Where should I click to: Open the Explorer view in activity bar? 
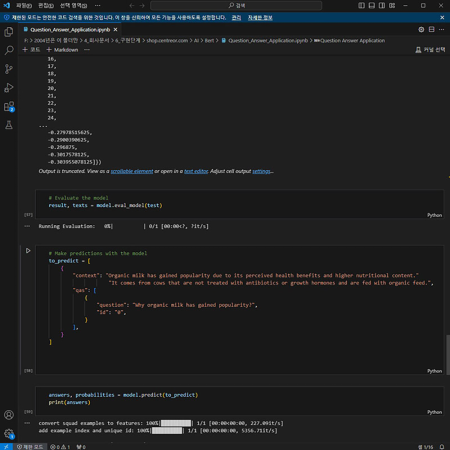click(x=9, y=32)
